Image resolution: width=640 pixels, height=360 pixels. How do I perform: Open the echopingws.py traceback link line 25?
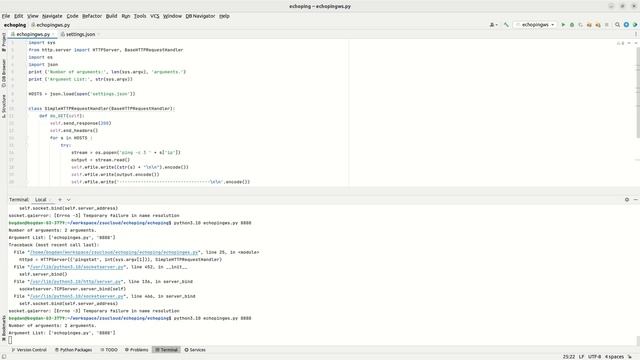coord(114,252)
